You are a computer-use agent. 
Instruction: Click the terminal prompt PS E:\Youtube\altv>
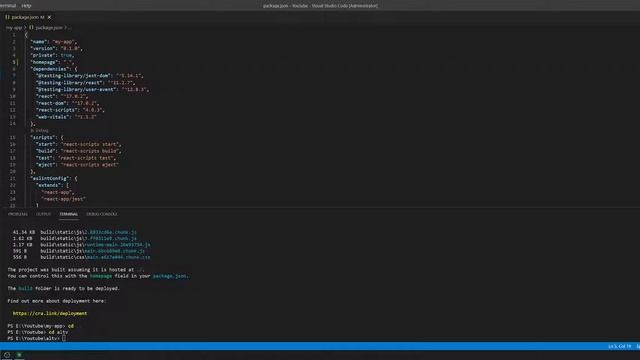coord(33,338)
